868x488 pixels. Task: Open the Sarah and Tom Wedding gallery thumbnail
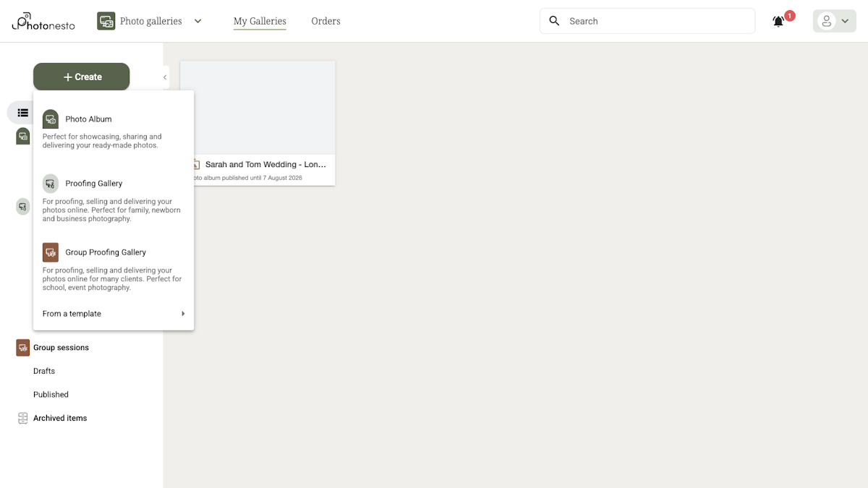click(x=258, y=108)
